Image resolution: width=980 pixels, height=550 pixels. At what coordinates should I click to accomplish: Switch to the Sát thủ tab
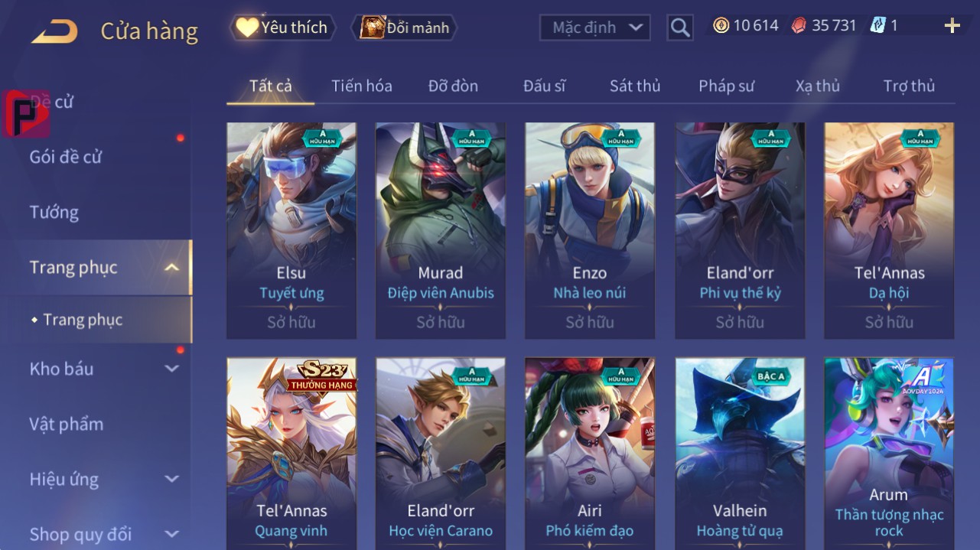coord(635,86)
